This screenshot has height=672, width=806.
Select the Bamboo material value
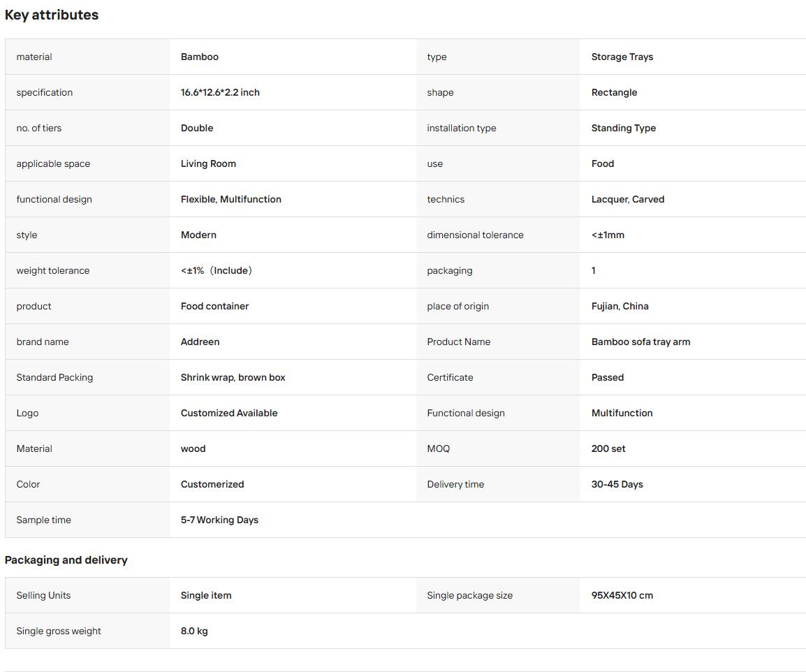click(x=200, y=57)
